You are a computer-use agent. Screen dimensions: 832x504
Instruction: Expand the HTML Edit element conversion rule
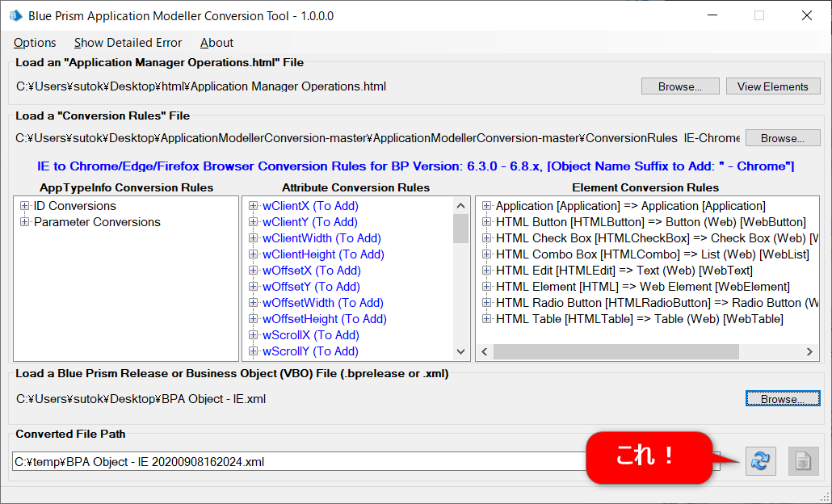tap(486, 271)
